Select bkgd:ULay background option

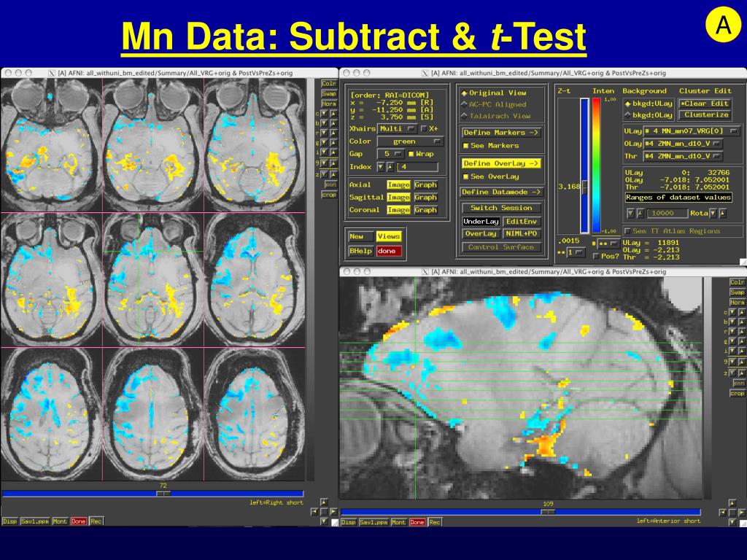(x=649, y=104)
